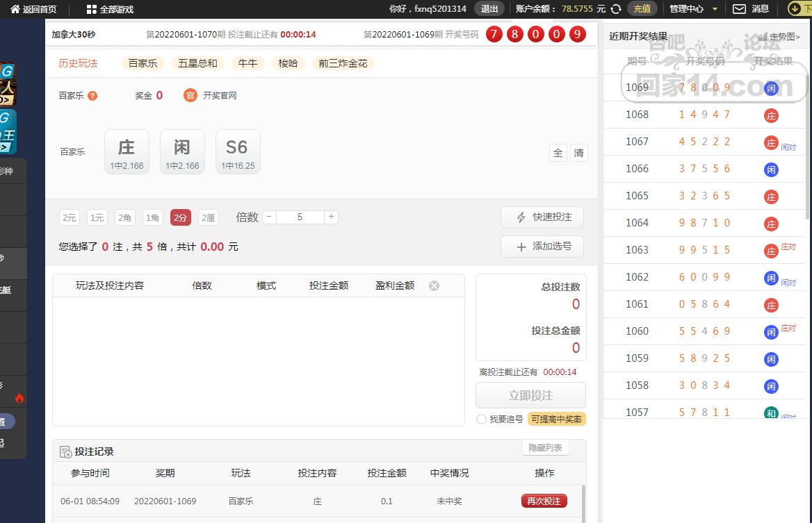Switch to the 五星总和 play tab
812x523 pixels.
click(197, 63)
